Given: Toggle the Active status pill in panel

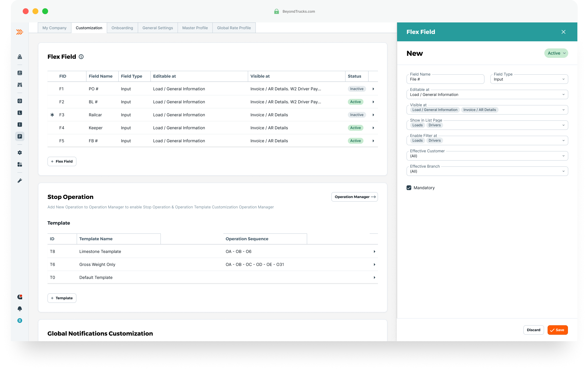Looking at the screenshot, I should [x=556, y=53].
